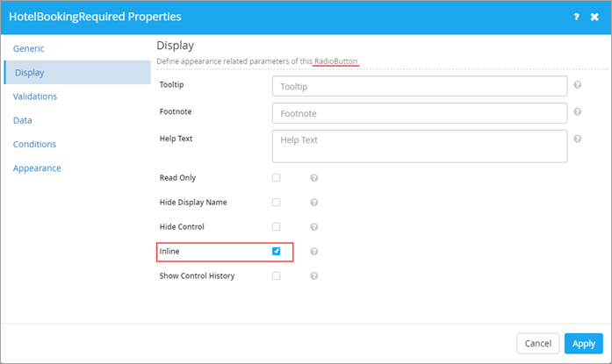
Task: Click the help icon next to Hide Control
Action: tap(313, 227)
